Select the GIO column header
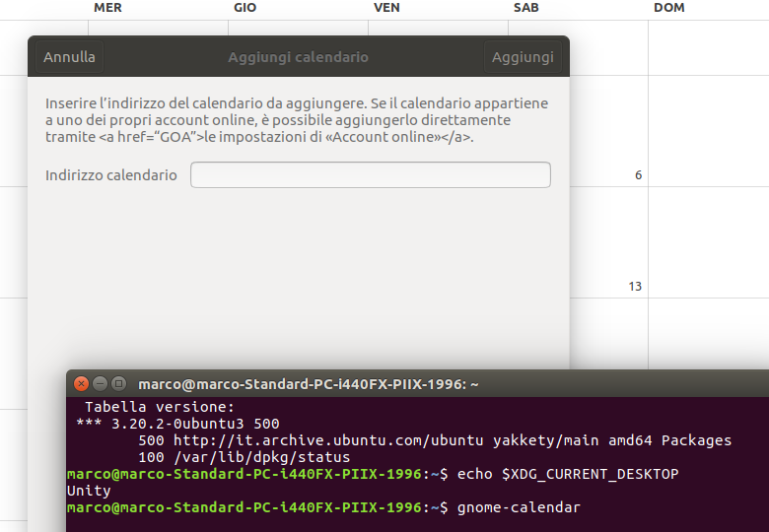Image resolution: width=769 pixels, height=532 pixels. [245, 8]
